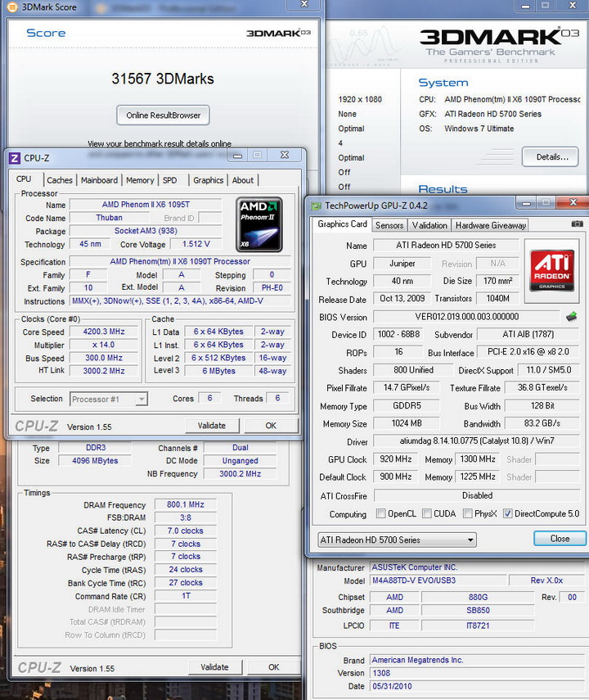Screen dimensions: 589x700
Task: Click Validate in the CPU-Z Memory window
Action: pyautogui.click(x=214, y=667)
